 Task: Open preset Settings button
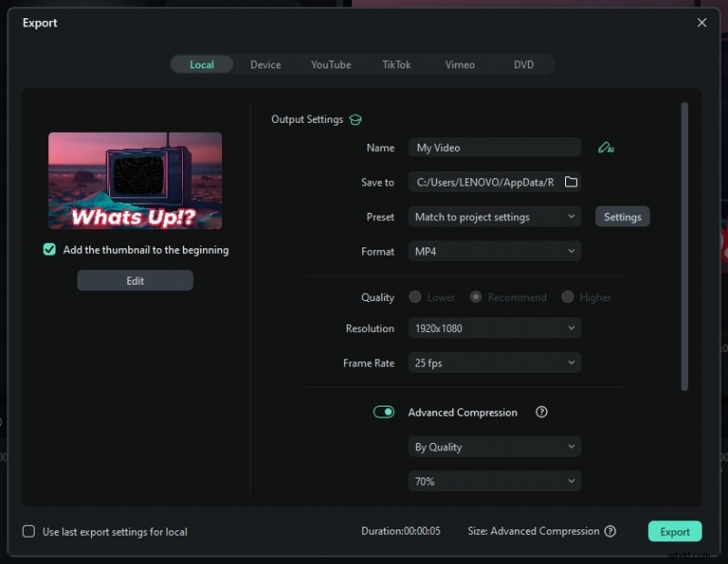point(622,217)
